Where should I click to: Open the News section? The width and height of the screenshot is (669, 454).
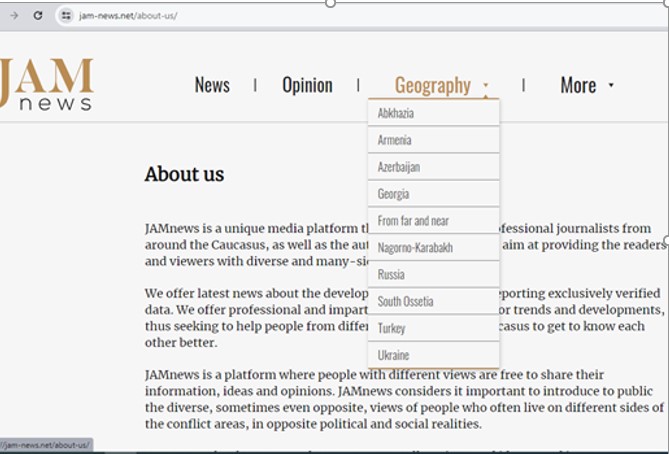212,85
